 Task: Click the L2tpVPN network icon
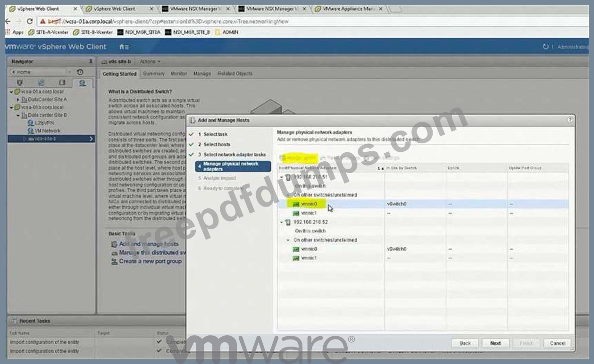31,123
